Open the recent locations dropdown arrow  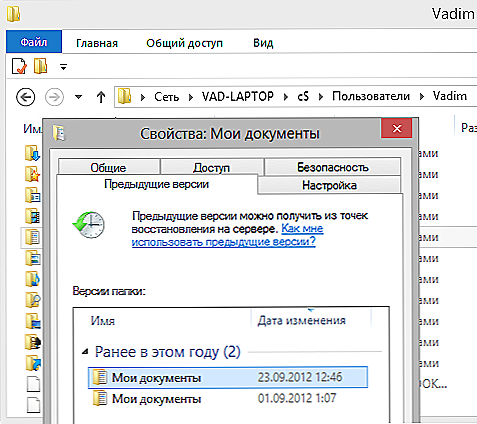point(78,97)
